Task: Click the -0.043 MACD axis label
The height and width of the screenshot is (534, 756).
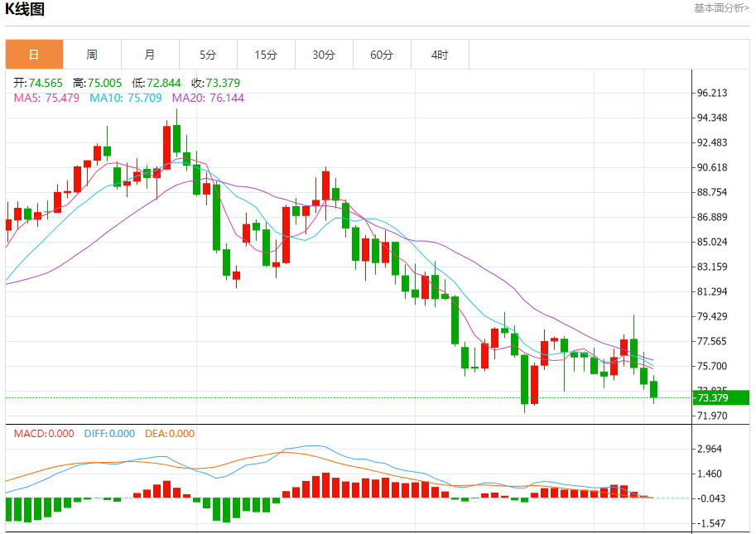Action: pos(710,498)
